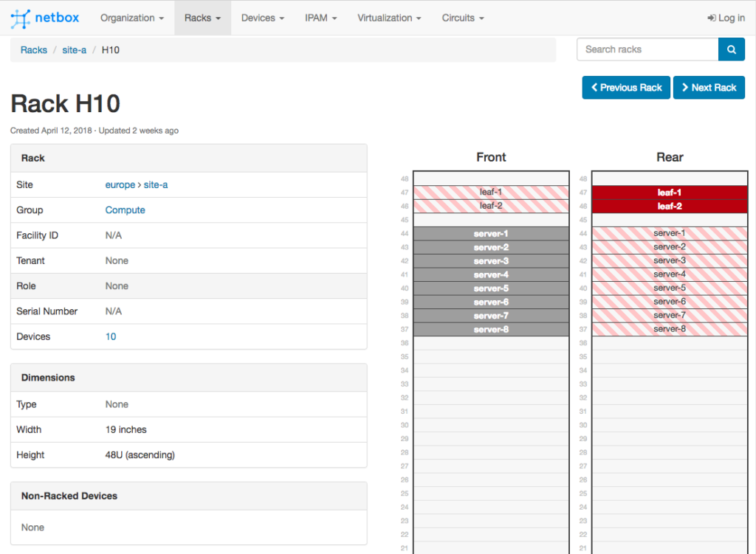
Task: Open the Compute group link
Action: pos(125,210)
